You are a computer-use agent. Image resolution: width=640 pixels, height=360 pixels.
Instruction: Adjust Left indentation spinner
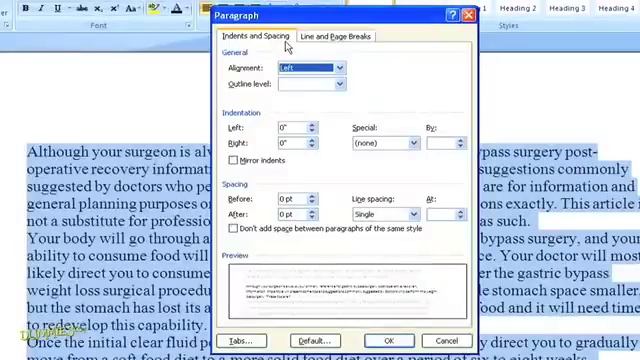click(x=312, y=128)
